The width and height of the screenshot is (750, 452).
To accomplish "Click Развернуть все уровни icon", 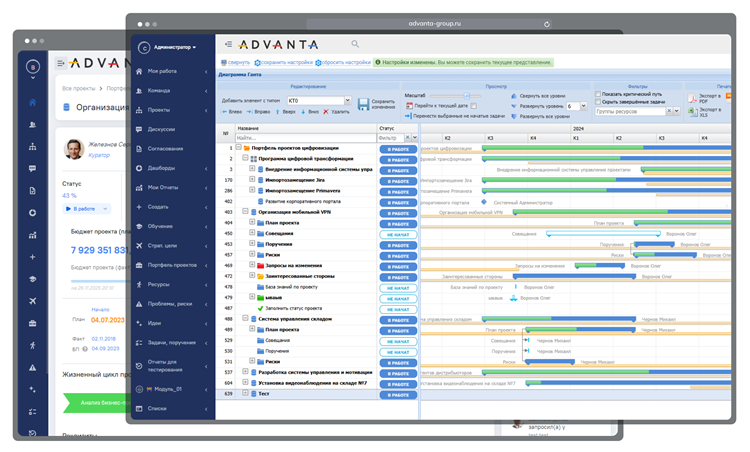I will pos(514,116).
